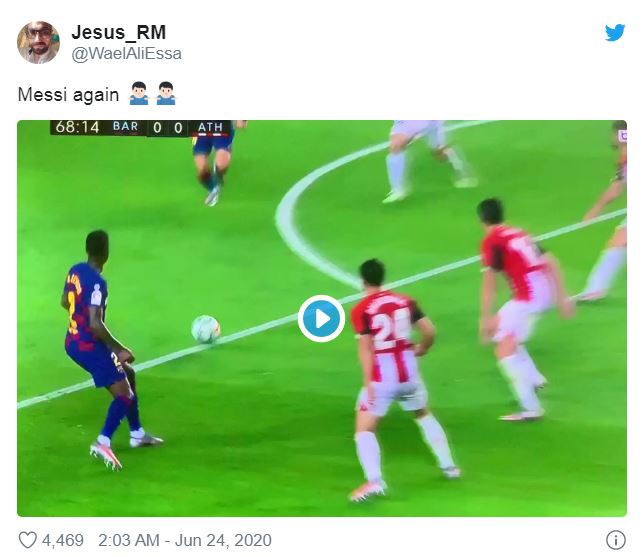The image size is (642, 557).
Task: Like the tweet with the heart icon
Action: click(28, 540)
